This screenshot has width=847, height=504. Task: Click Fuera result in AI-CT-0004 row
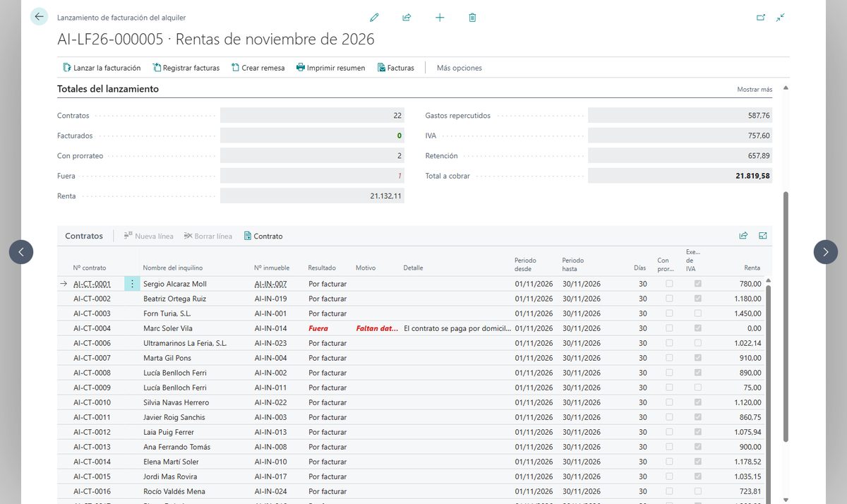(318, 328)
